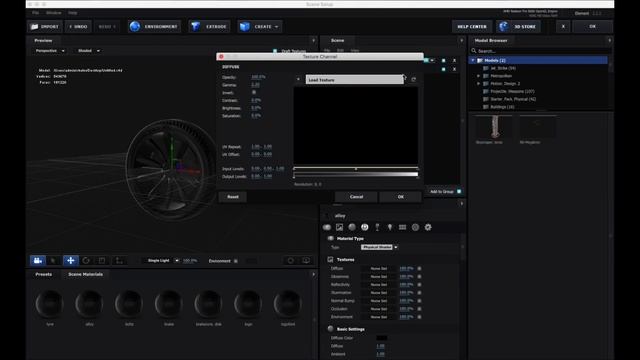
Task: Toggle the Occlusion texture enable checkbox
Action: tap(419, 309)
